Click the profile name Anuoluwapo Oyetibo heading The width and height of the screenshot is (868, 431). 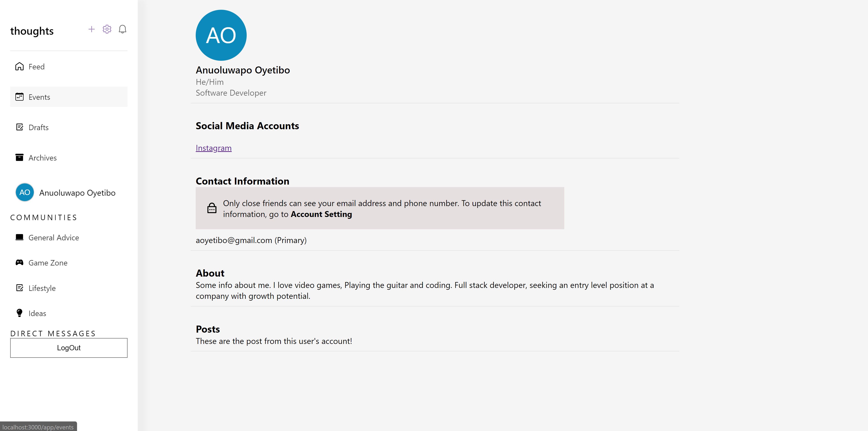(x=243, y=70)
